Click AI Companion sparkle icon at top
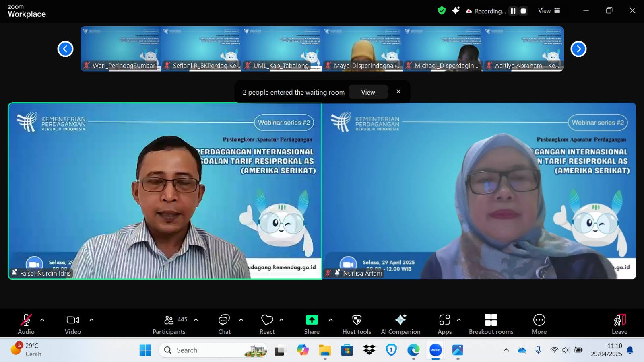644x362 pixels. [456, 11]
